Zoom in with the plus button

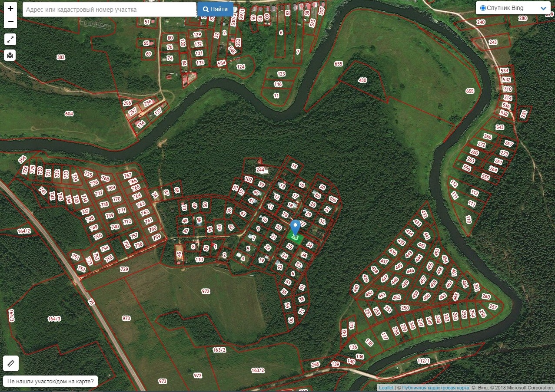[10, 9]
